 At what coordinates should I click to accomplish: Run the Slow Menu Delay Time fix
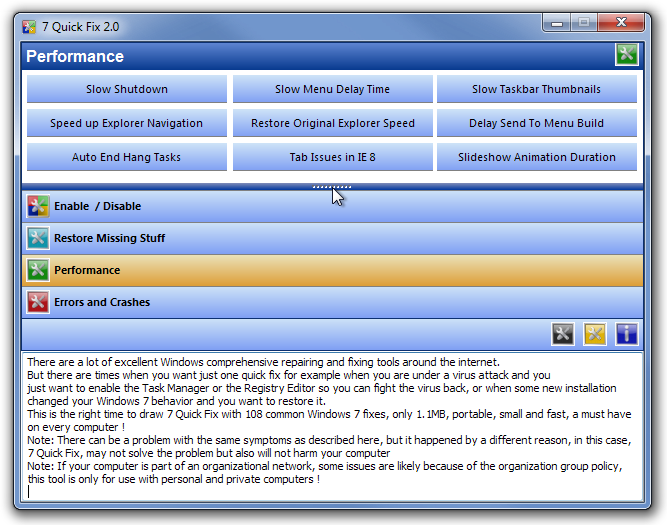332,89
